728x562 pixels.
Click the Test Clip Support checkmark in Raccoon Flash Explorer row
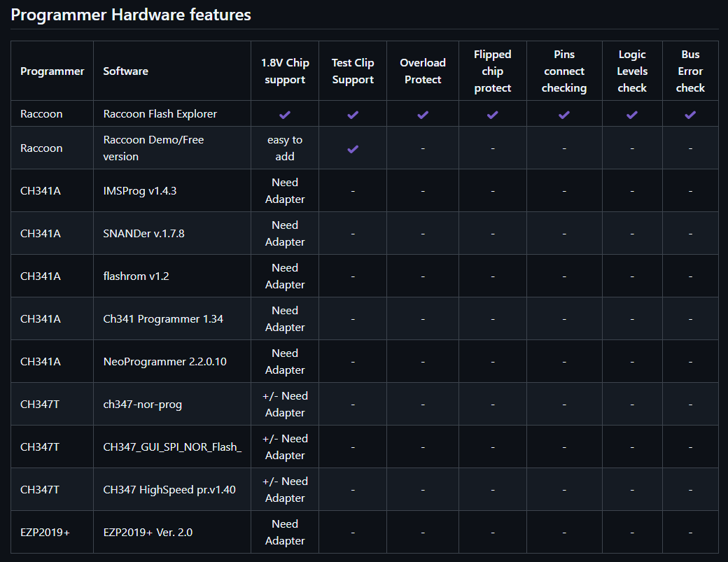(353, 115)
